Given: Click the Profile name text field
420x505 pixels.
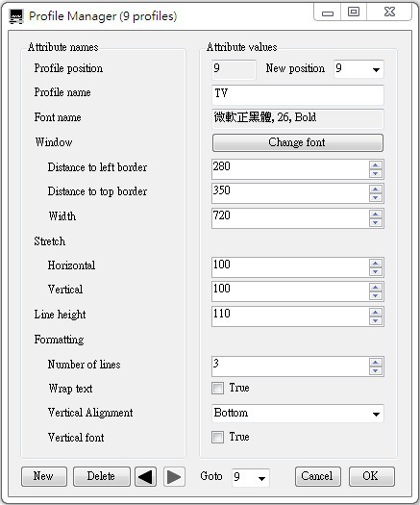Looking at the screenshot, I should tap(298, 94).
